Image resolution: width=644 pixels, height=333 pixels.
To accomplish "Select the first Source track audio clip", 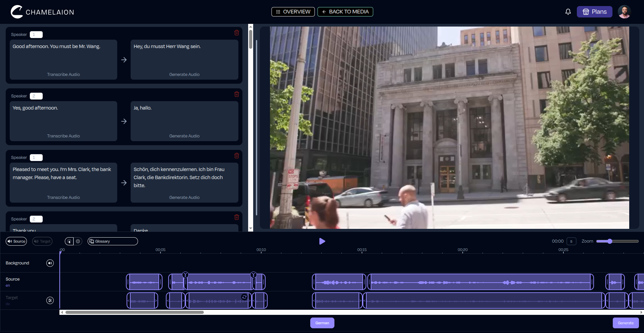I will [144, 282].
